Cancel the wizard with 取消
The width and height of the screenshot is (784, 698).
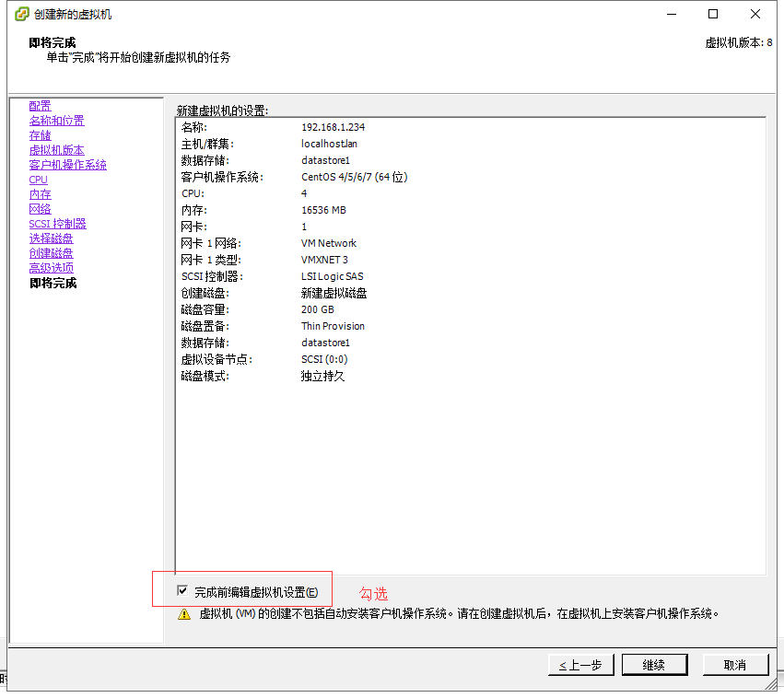point(735,664)
